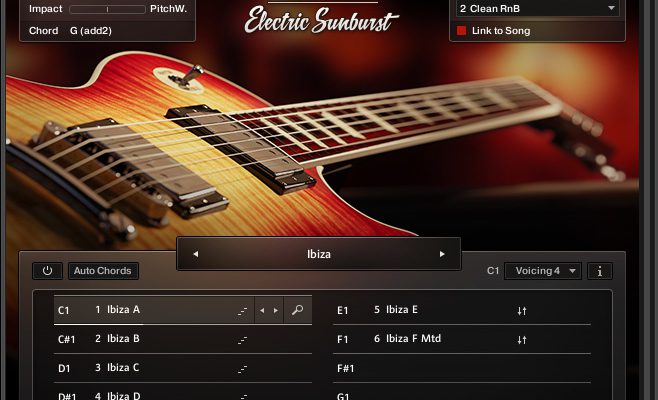The height and width of the screenshot is (400, 658).
Task: Adjust the Impact slider
Action: (x=107, y=9)
